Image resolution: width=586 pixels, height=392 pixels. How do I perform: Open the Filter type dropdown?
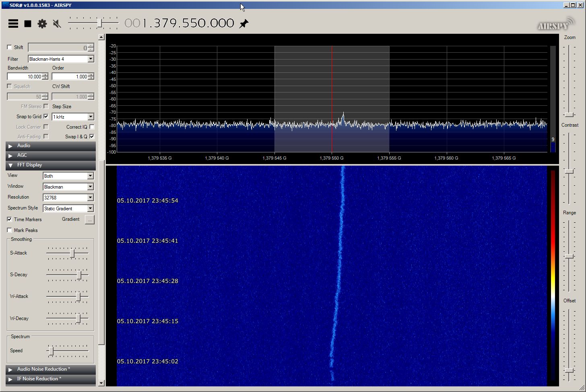pyautogui.click(x=91, y=59)
